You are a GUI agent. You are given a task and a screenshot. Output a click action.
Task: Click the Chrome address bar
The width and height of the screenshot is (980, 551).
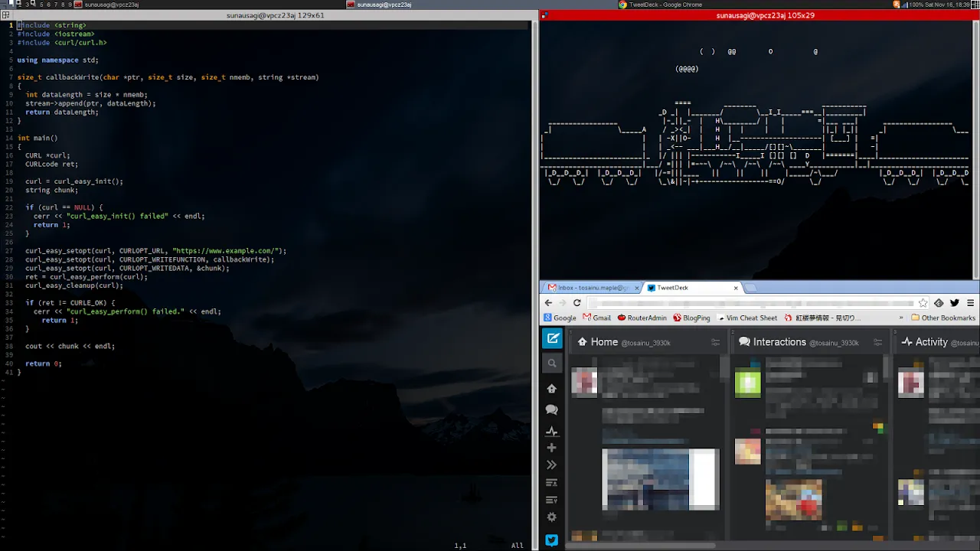750,303
